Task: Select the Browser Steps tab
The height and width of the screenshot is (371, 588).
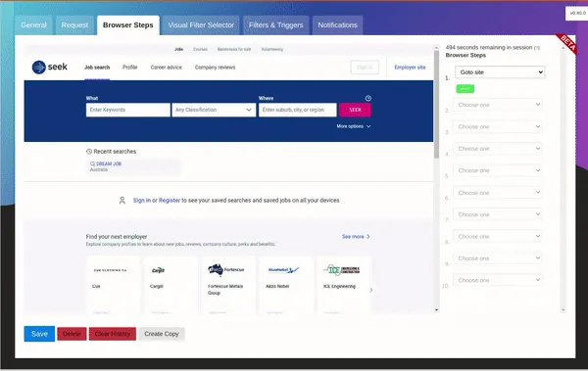Action: click(127, 25)
